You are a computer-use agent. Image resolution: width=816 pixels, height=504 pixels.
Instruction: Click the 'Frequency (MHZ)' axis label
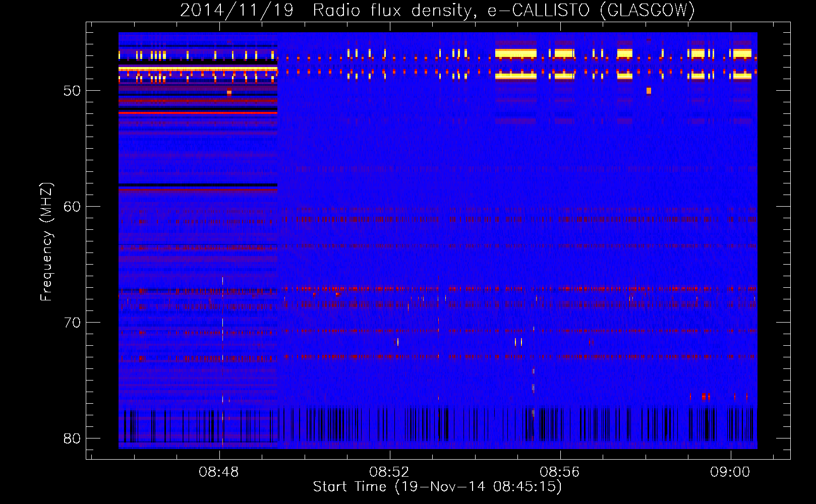point(46,242)
